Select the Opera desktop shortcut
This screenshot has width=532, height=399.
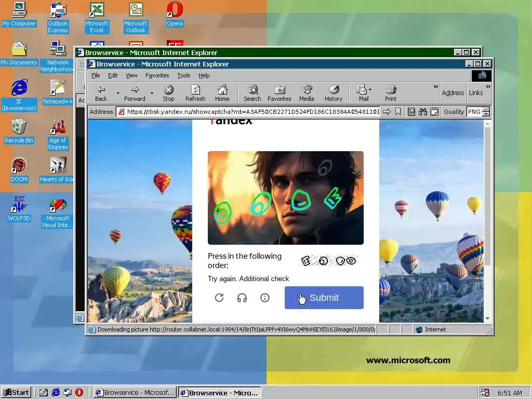click(175, 14)
